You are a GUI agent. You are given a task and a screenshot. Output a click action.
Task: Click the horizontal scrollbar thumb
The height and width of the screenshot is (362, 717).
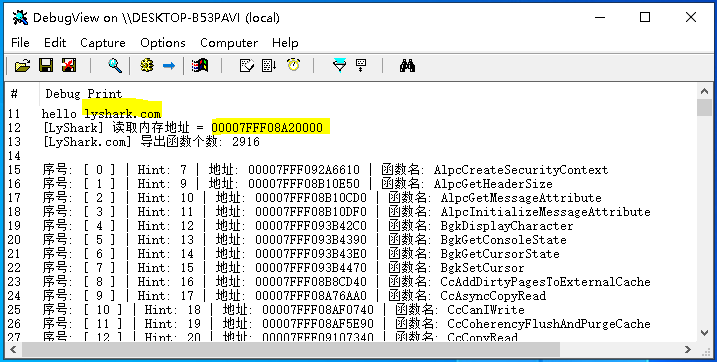coord(291,350)
